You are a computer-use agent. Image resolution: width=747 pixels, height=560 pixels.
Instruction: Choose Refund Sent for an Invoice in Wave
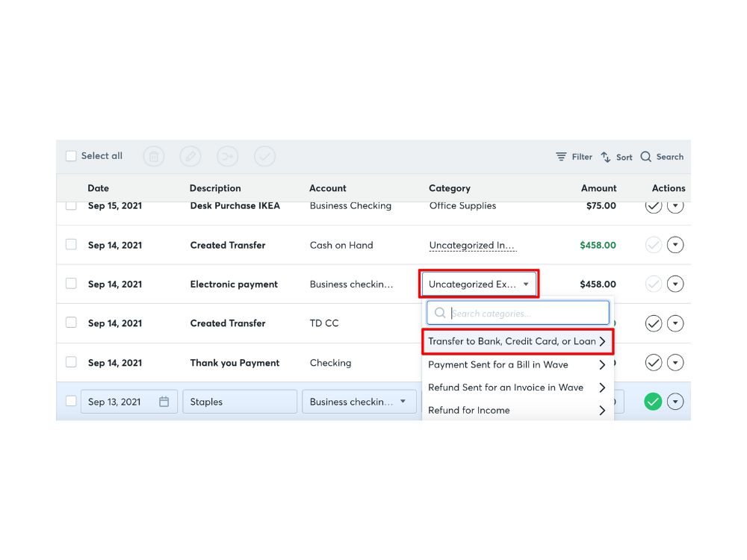pos(518,388)
